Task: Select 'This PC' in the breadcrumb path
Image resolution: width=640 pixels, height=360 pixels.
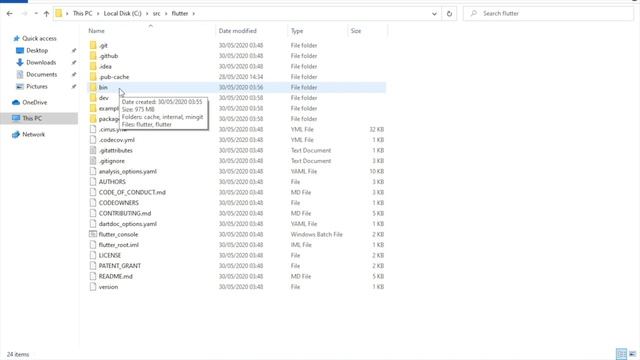Action: point(82,13)
